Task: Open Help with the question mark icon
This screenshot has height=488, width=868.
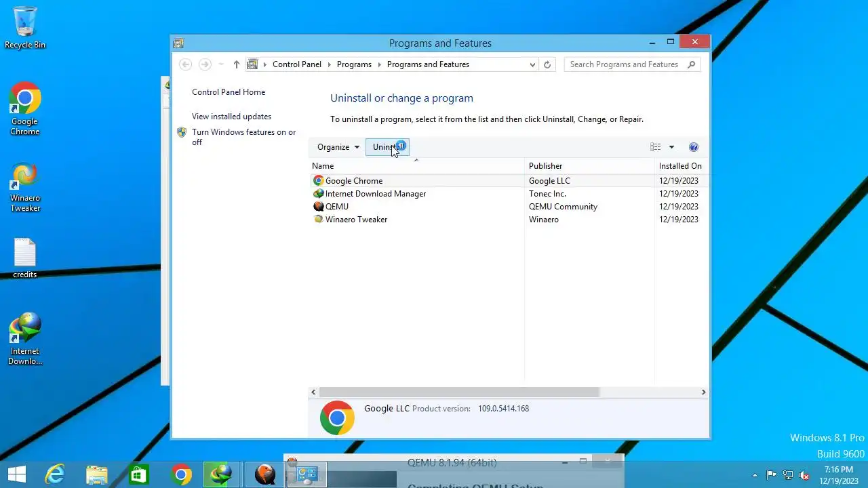Action: point(693,147)
